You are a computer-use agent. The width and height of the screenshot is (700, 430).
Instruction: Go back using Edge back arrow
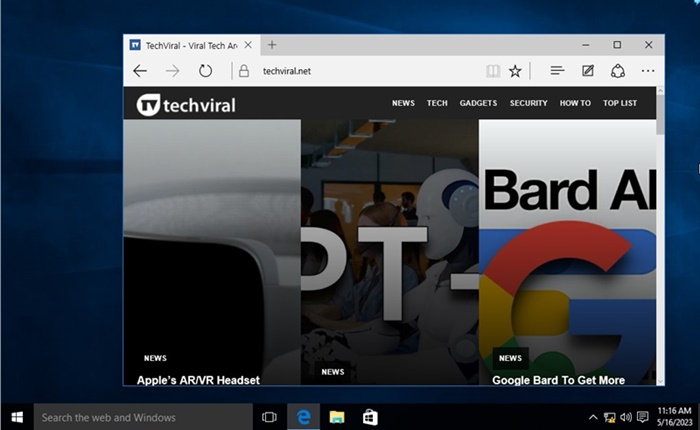tap(140, 71)
